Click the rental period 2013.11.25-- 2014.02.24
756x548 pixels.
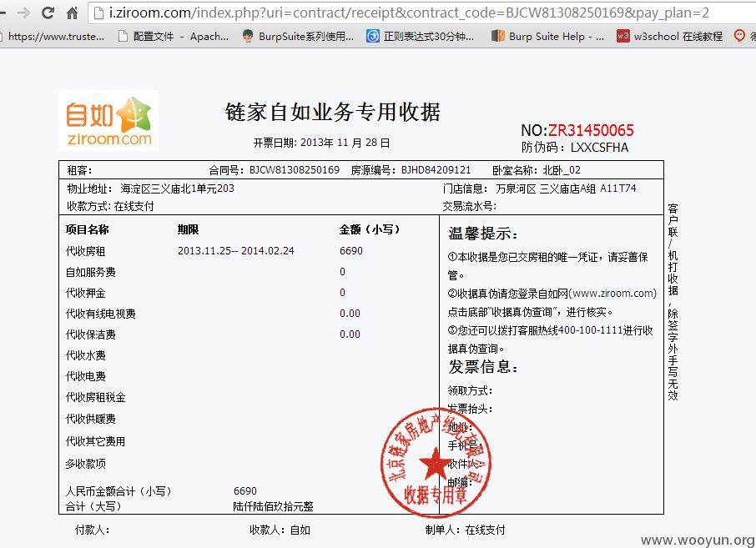pos(236,250)
